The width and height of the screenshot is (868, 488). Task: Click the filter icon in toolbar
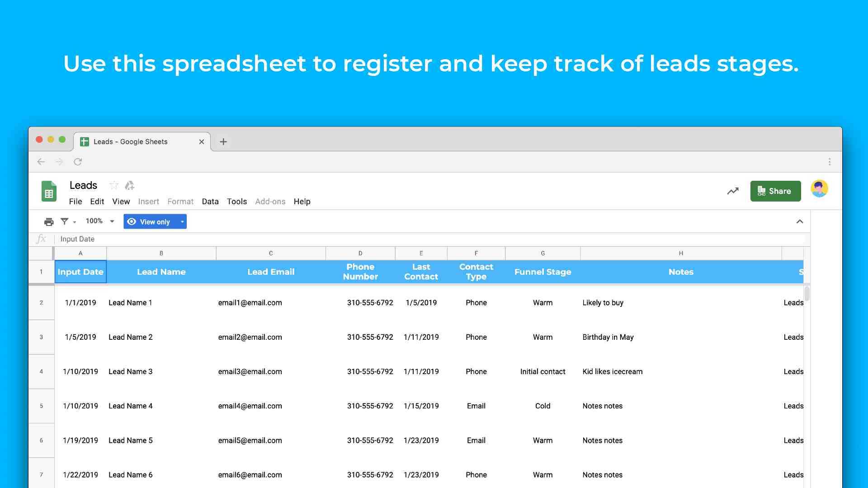coord(64,222)
